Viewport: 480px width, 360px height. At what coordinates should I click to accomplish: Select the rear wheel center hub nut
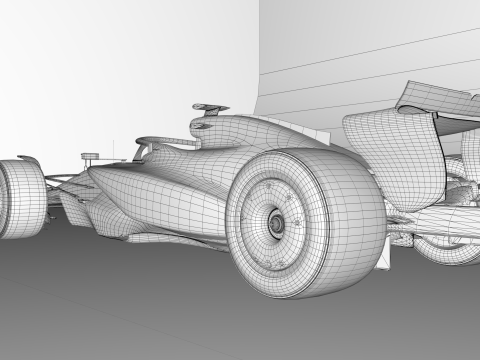click(x=276, y=223)
